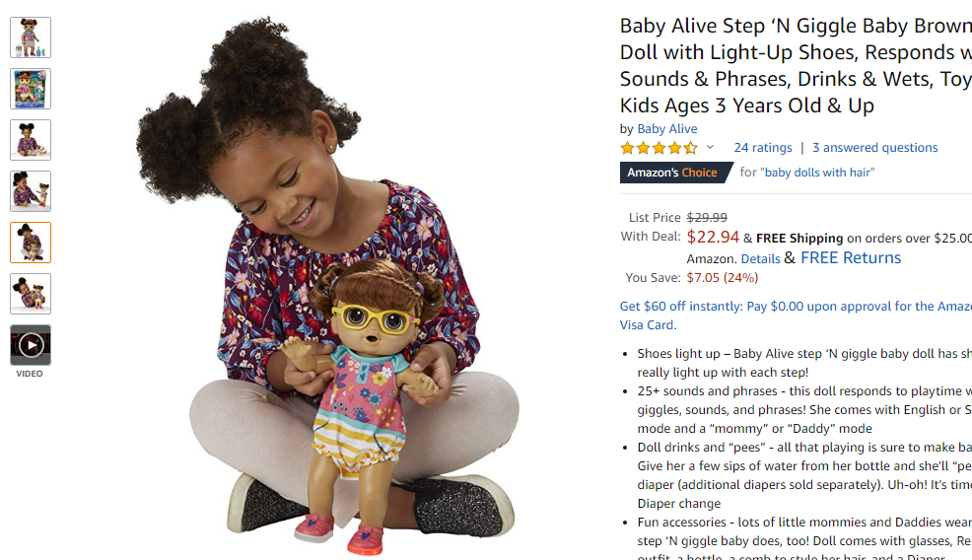Select the highlighted fifth thumbnail
Image resolution: width=972 pixels, height=560 pixels.
pyautogui.click(x=31, y=243)
